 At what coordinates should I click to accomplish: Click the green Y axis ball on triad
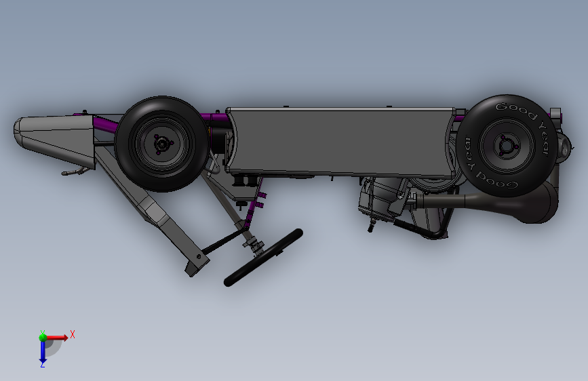(43, 337)
